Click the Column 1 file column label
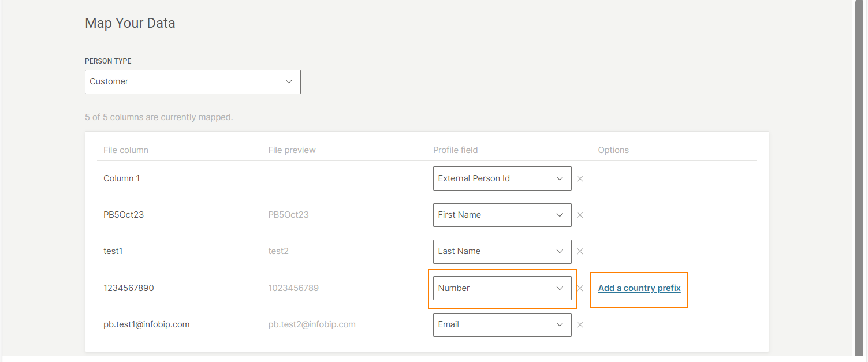The width and height of the screenshot is (868, 362). 122,178
